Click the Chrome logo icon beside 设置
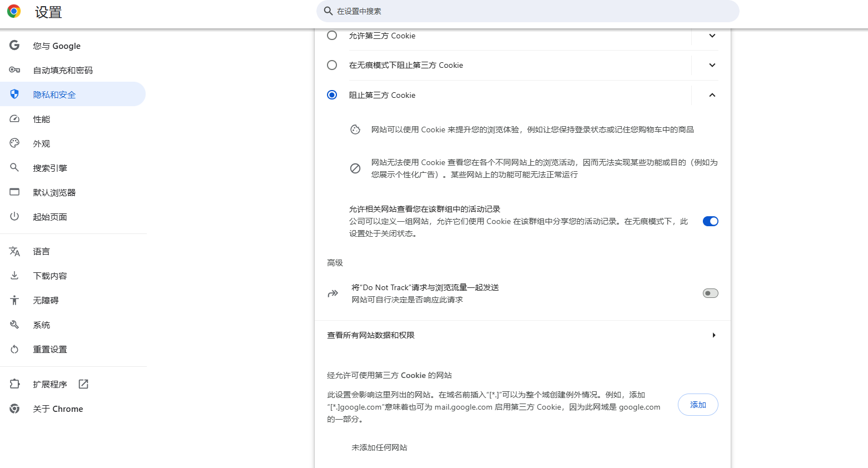This screenshot has height=468, width=868. coord(14,11)
